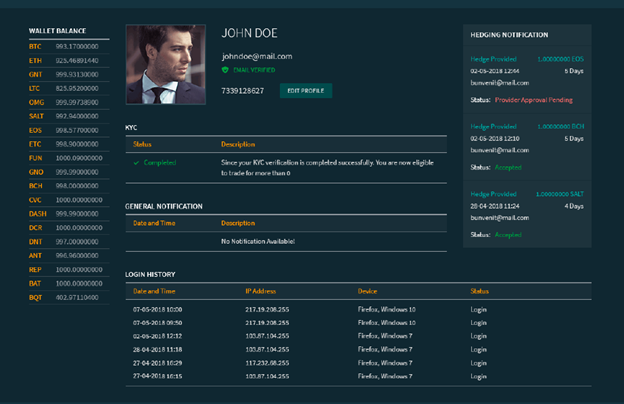The width and height of the screenshot is (624, 404).
Task: Click the green email verified shield icon
Action: (225, 70)
